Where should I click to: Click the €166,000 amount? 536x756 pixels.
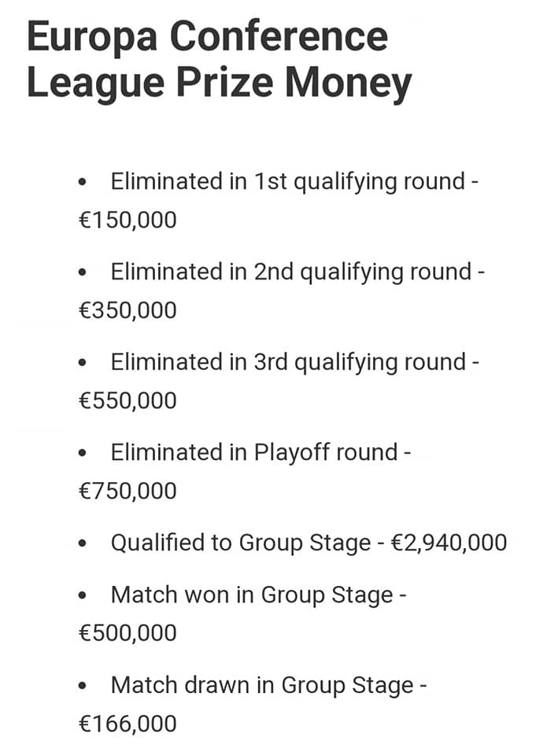click(128, 724)
